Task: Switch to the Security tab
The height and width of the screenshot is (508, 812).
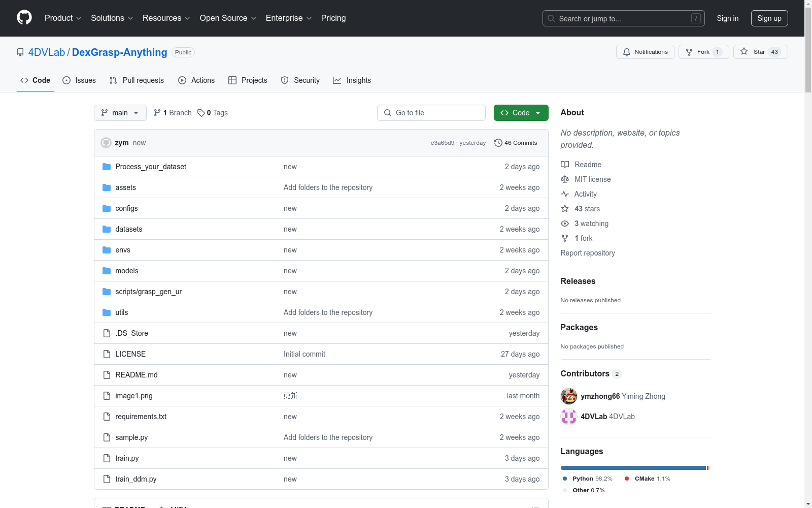Action: point(300,80)
